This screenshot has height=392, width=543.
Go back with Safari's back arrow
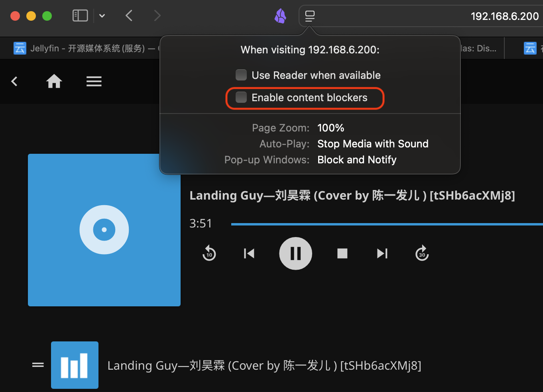click(129, 16)
